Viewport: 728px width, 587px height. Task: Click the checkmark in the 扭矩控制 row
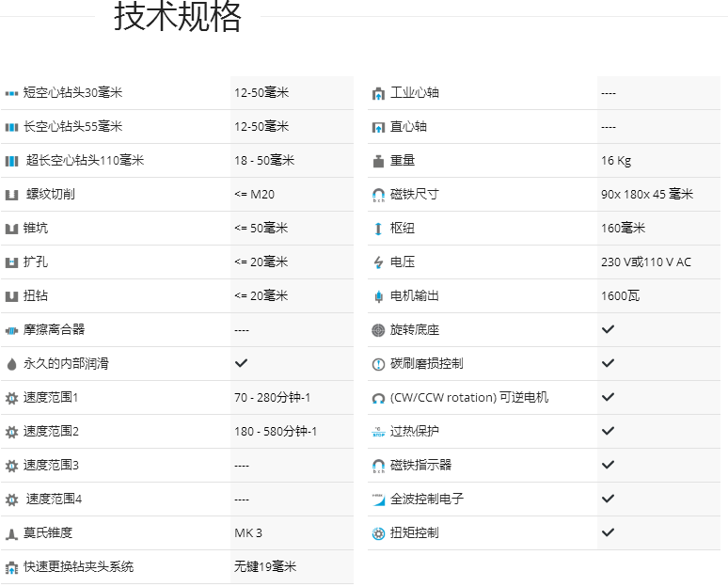coord(608,532)
